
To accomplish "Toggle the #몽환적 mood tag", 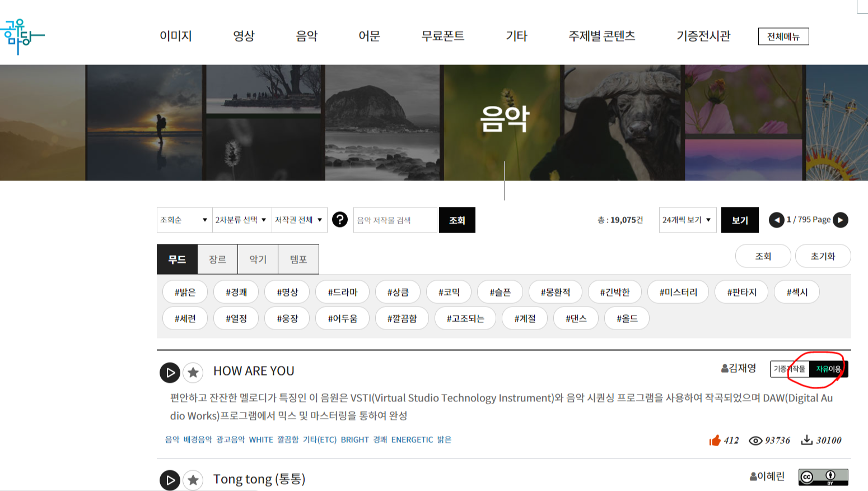I will [x=556, y=292].
